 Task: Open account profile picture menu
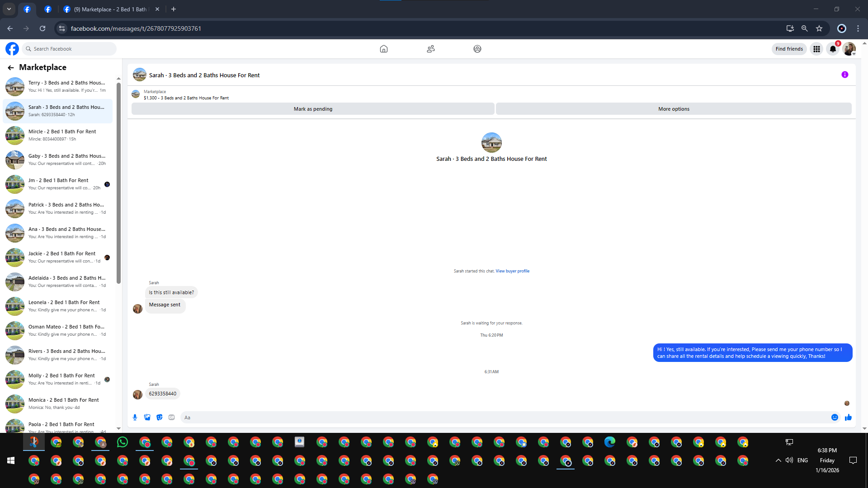coord(849,49)
